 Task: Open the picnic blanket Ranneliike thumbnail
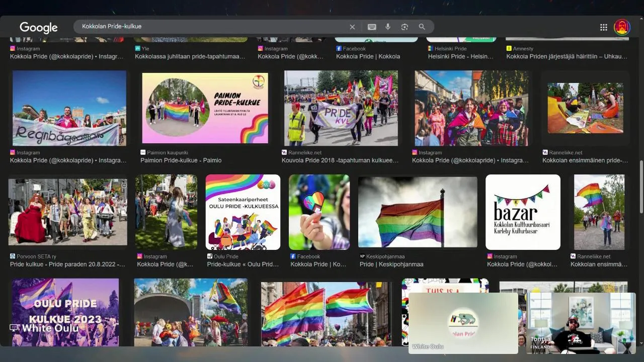click(x=585, y=108)
